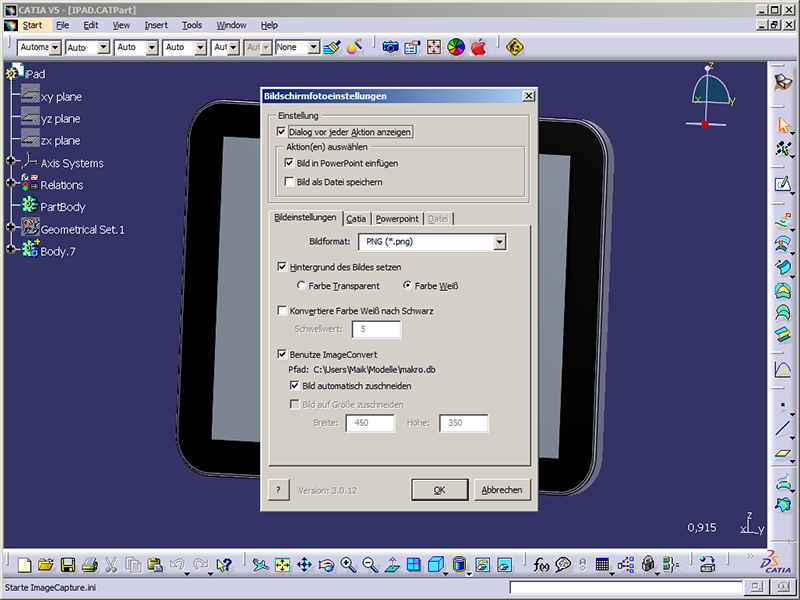Click the camera capture icon in toolbar
800x600 pixels.
pos(390,47)
